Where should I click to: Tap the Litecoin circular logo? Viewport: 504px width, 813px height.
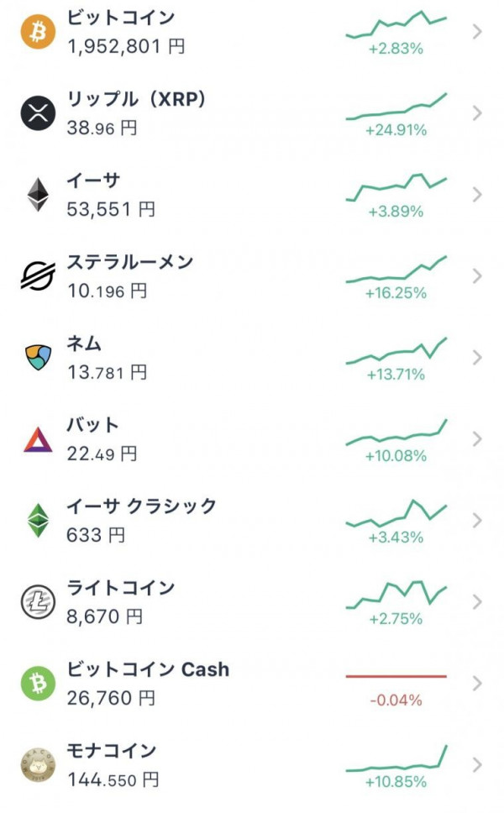pyautogui.click(x=38, y=602)
